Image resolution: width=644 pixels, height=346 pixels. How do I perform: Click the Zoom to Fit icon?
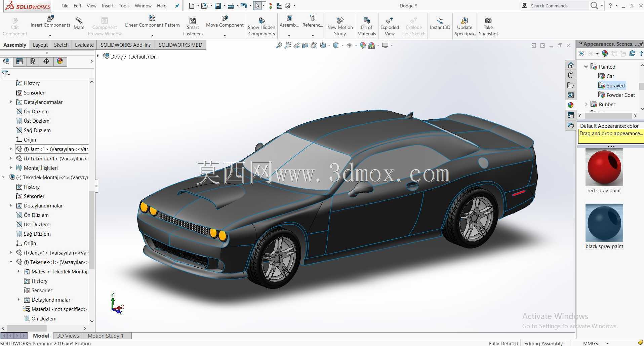click(279, 45)
